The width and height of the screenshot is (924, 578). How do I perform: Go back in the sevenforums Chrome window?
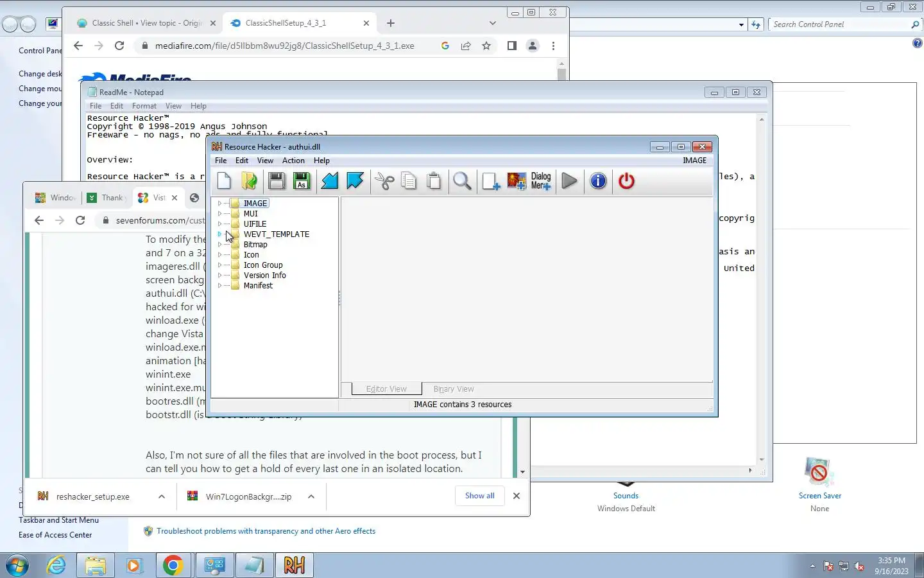[x=39, y=220]
